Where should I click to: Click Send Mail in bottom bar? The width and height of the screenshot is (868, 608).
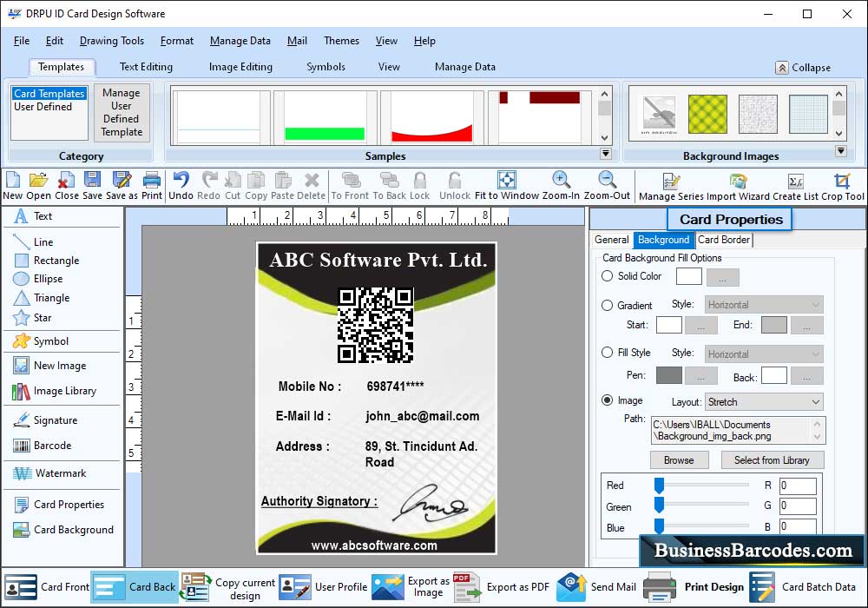pyautogui.click(x=597, y=587)
